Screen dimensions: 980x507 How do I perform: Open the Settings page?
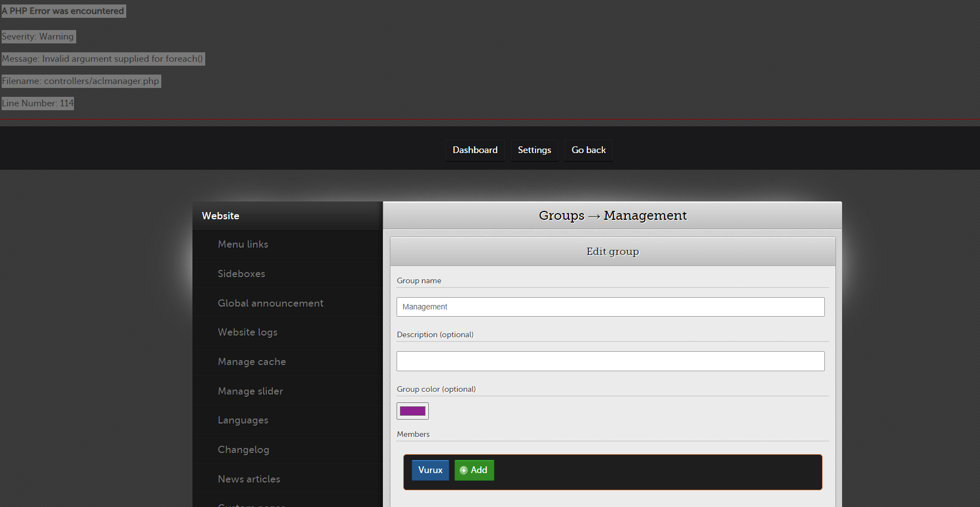(x=534, y=150)
